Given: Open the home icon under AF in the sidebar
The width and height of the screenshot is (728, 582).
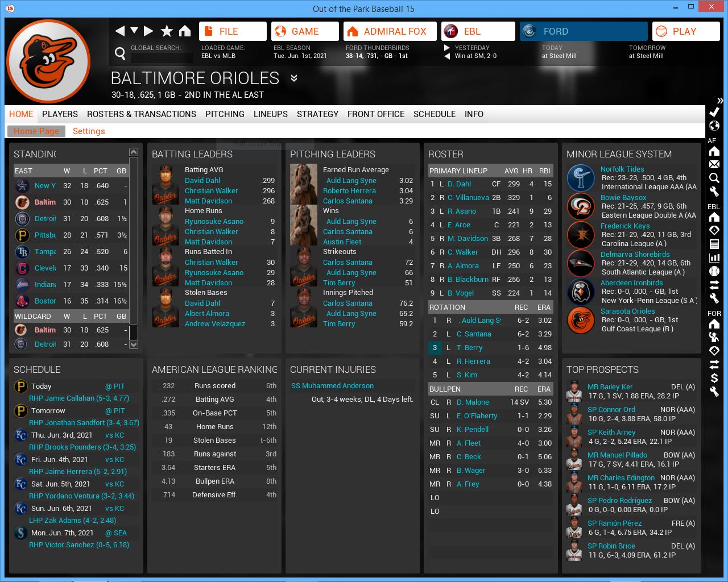Looking at the screenshot, I should click(x=714, y=151).
